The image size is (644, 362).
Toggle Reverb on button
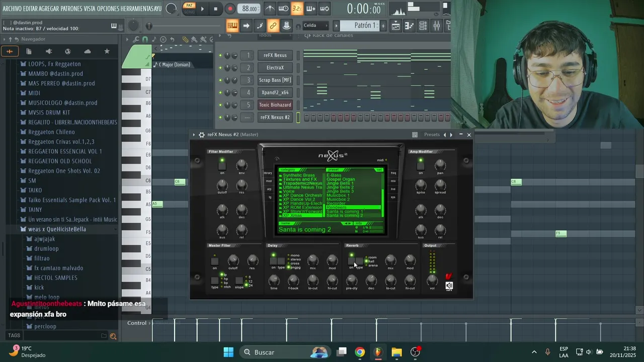coord(352,261)
